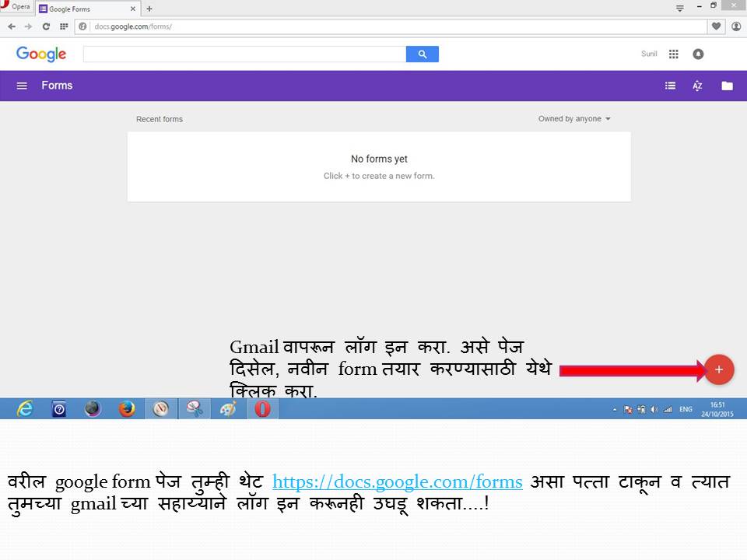The image size is (747, 560).
Task: Click the blue search button
Action: coord(422,54)
